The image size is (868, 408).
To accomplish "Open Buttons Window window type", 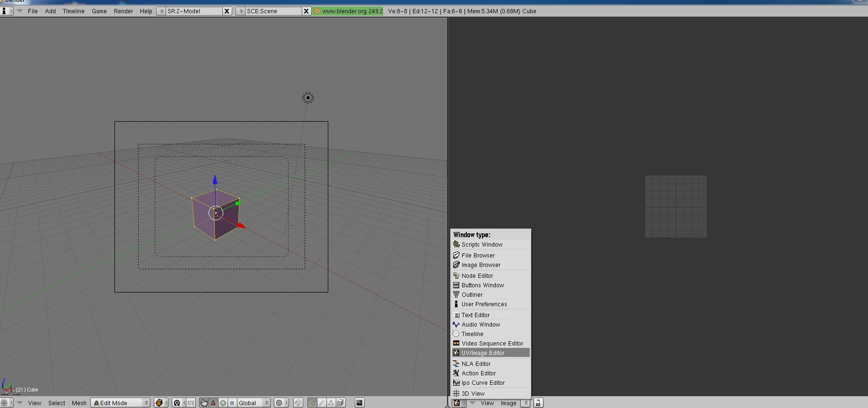I will click(491, 285).
